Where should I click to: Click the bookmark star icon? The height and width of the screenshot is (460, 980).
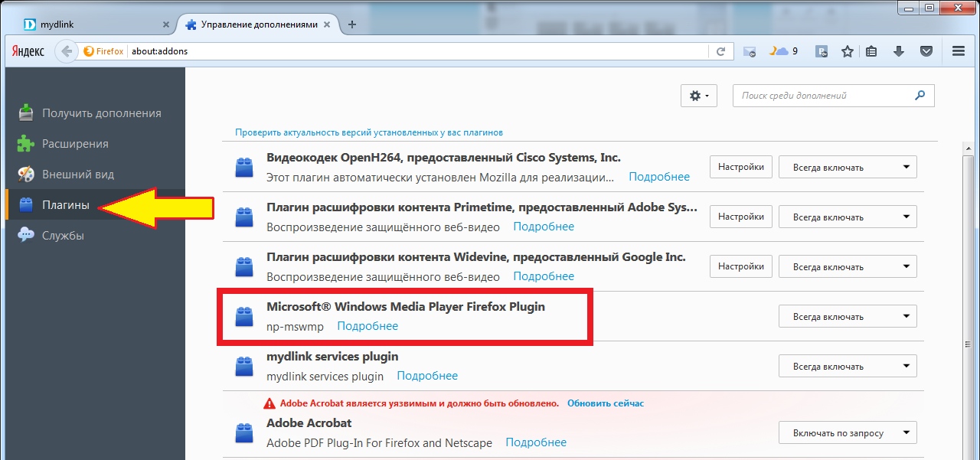848,51
